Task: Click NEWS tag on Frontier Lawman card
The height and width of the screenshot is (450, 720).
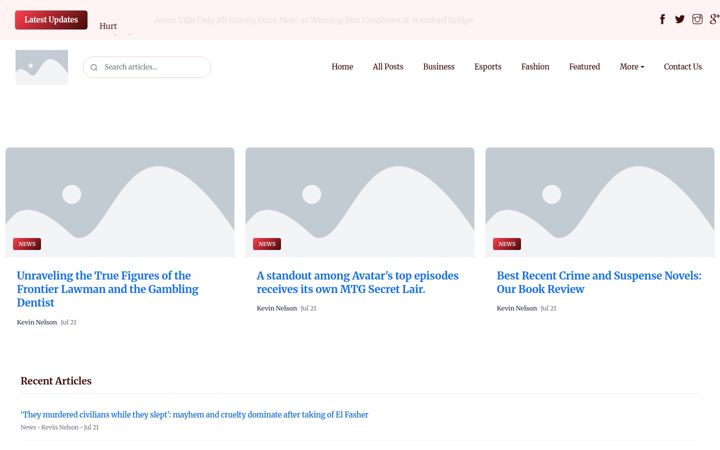Action: (27, 244)
